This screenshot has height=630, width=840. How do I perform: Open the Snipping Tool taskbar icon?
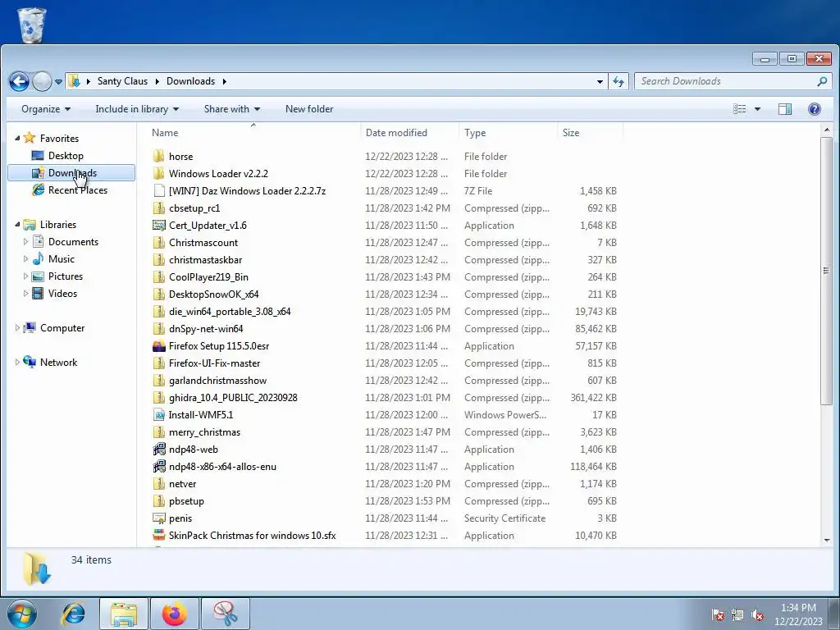[x=226, y=614]
